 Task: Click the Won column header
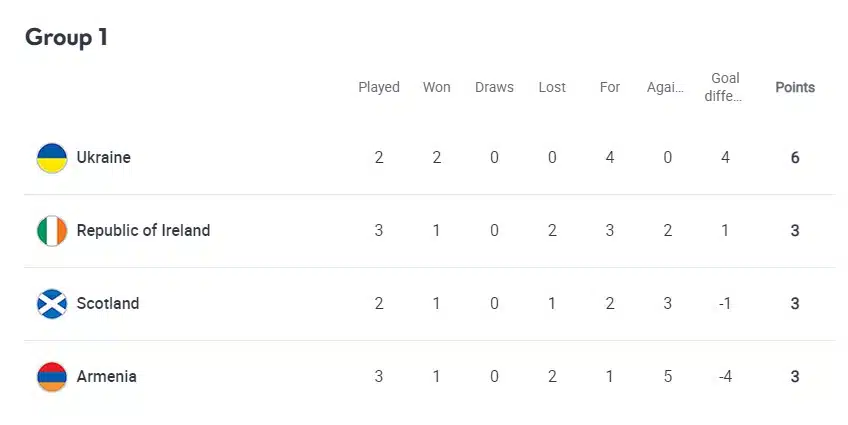(x=436, y=87)
